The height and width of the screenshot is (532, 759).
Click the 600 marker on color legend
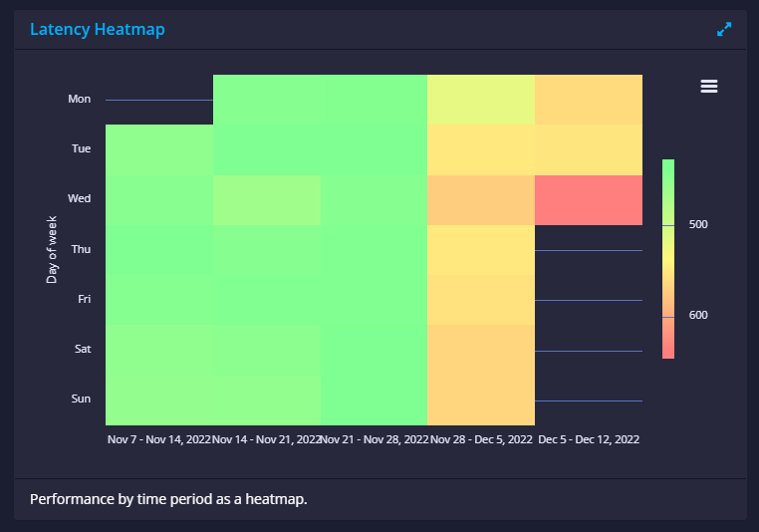coord(698,315)
